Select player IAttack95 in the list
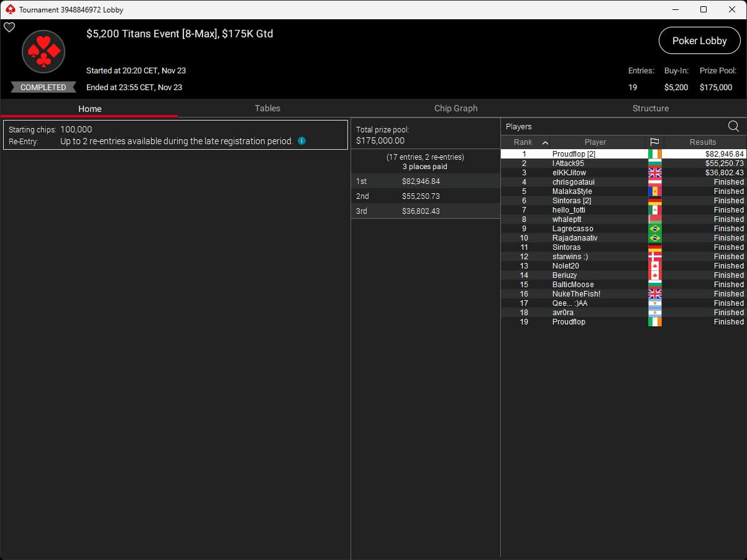The height and width of the screenshot is (560, 747). click(568, 163)
